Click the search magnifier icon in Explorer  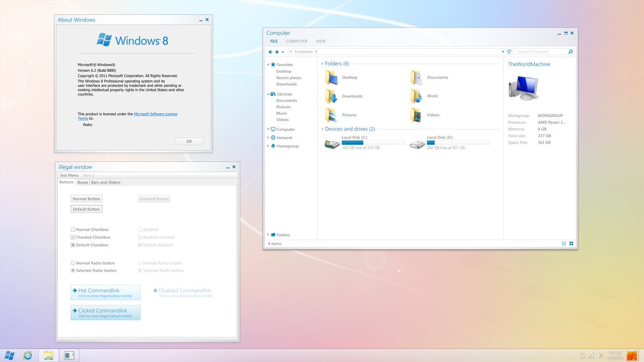570,52
